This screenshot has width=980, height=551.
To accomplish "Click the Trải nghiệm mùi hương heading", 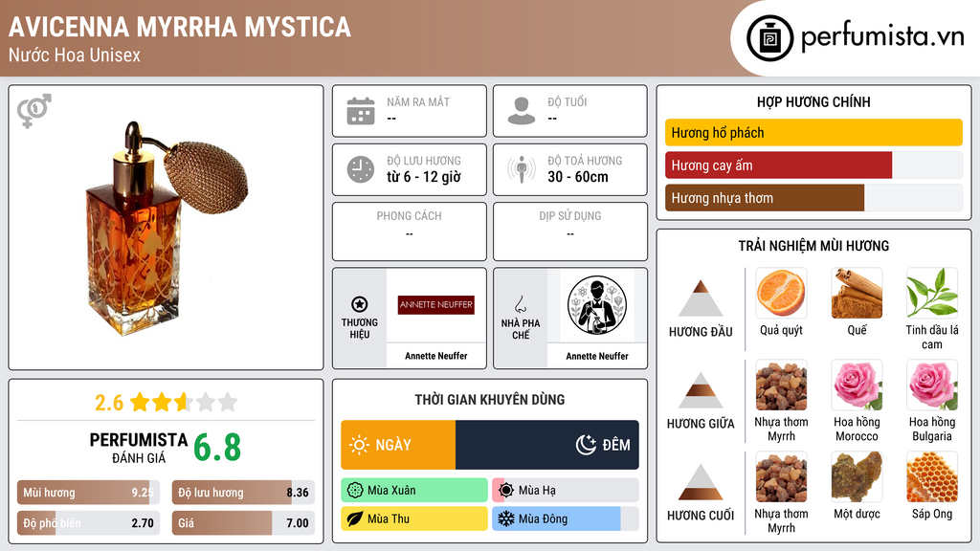I will [813, 246].
